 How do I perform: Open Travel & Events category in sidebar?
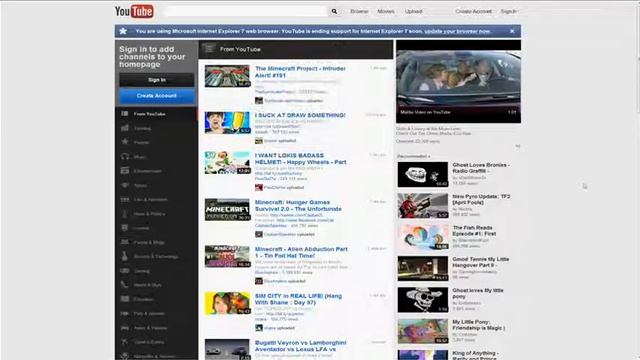point(156,342)
